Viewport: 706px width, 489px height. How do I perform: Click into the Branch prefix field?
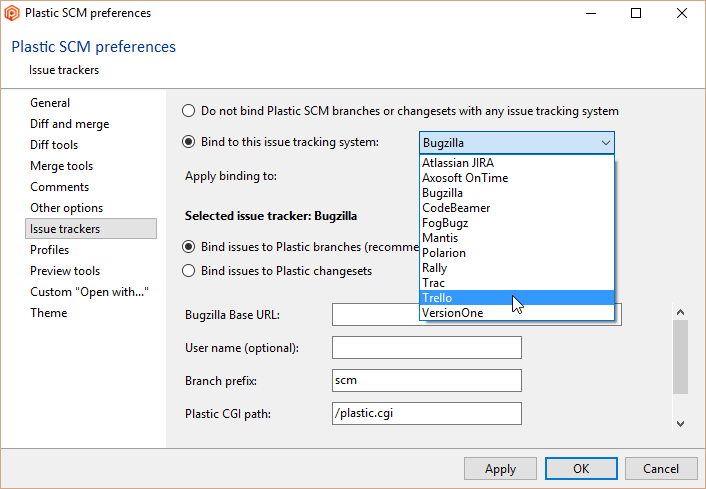coord(427,380)
